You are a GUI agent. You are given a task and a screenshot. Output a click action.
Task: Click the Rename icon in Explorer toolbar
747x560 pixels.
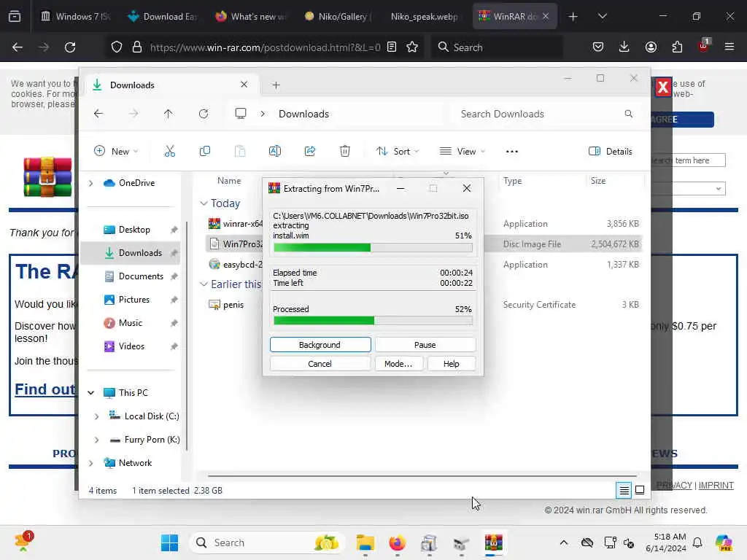click(x=275, y=152)
